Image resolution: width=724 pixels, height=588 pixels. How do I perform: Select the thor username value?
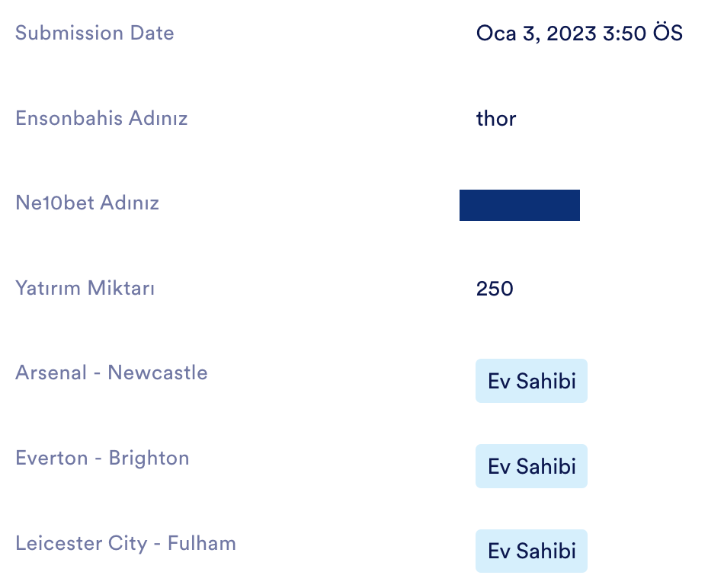click(x=496, y=119)
